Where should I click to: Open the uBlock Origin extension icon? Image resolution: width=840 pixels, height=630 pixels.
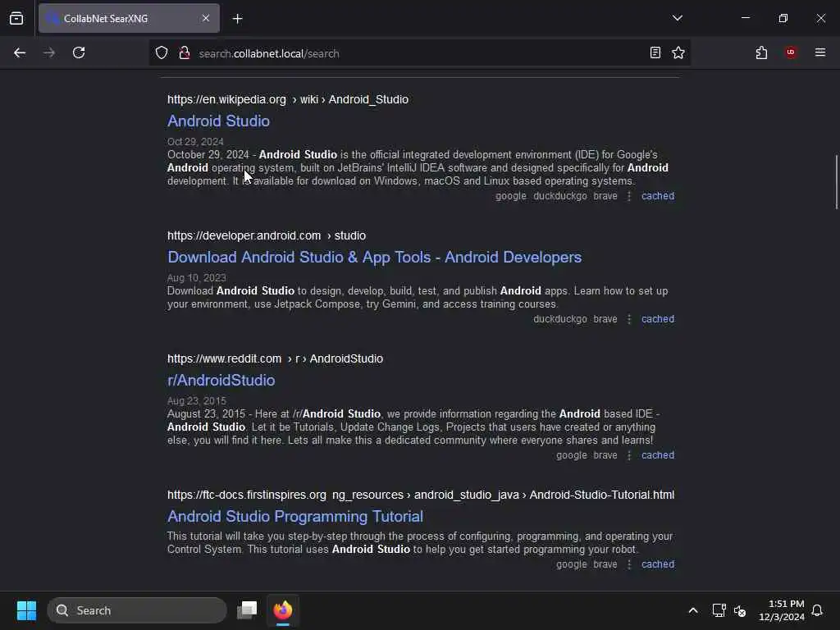(791, 52)
